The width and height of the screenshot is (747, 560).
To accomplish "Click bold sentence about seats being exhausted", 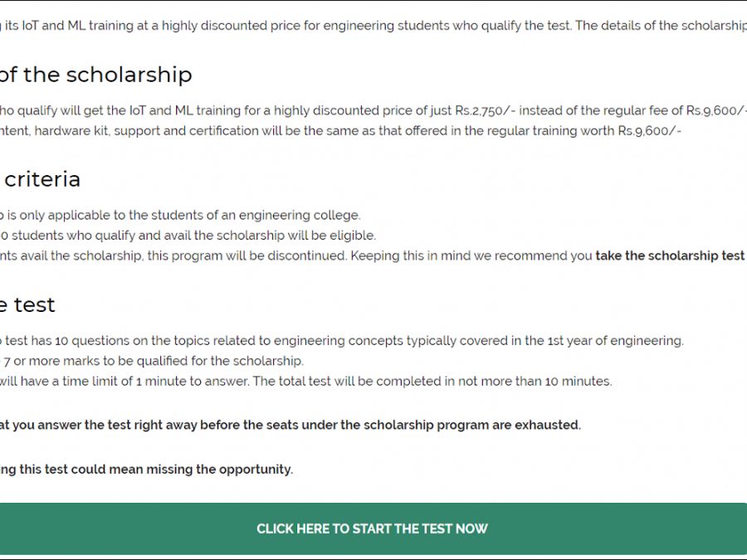I will (x=290, y=425).
